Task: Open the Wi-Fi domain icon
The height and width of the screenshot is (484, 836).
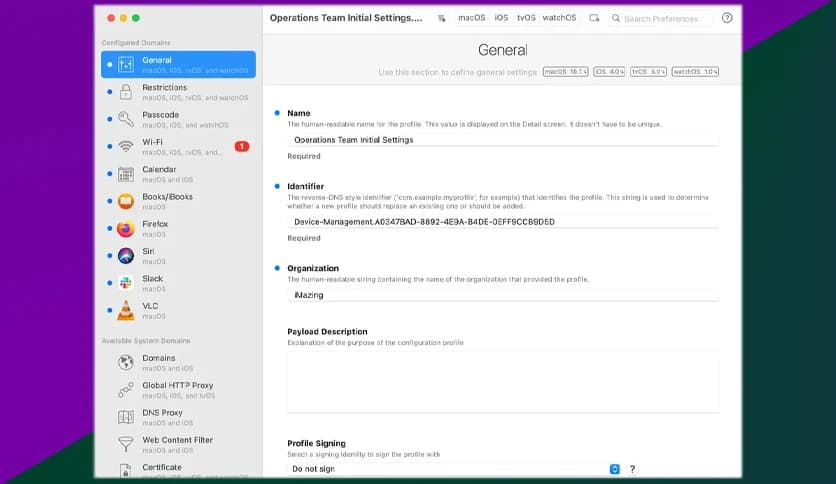Action: tap(126, 146)
